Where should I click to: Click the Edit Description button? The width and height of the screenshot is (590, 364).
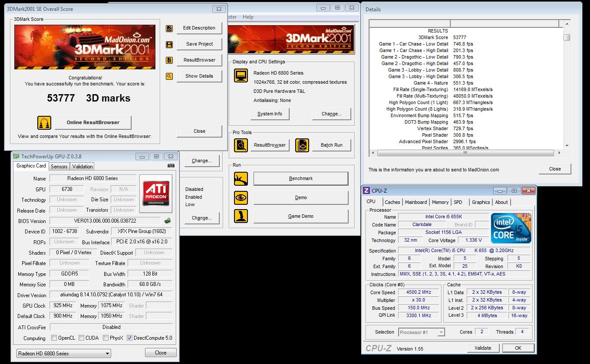click(x=199, y=28)
